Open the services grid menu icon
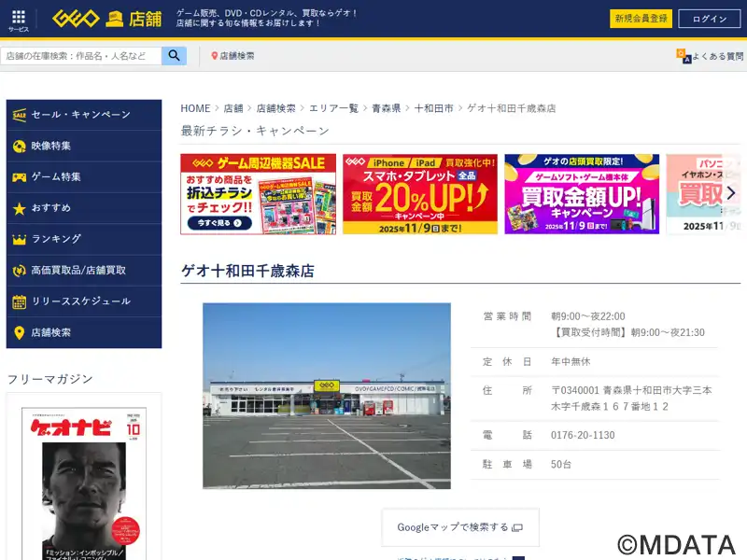The image size is (747, 560). (19, 18)
